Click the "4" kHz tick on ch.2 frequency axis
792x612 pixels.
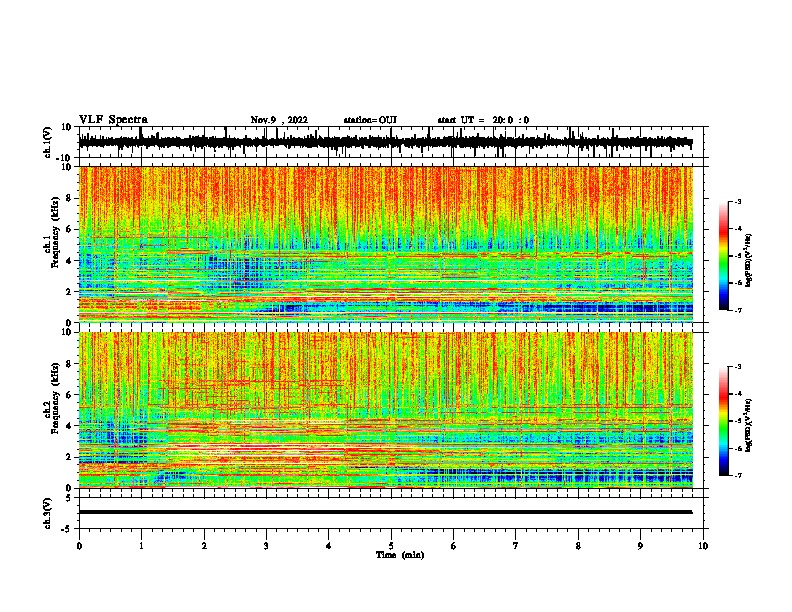pos(69,426)
